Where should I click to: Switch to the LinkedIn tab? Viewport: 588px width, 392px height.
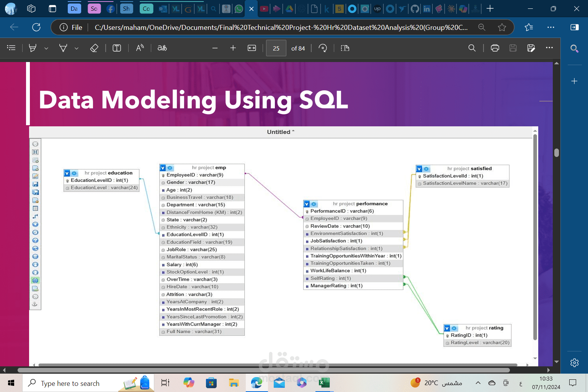pos(427,8)
